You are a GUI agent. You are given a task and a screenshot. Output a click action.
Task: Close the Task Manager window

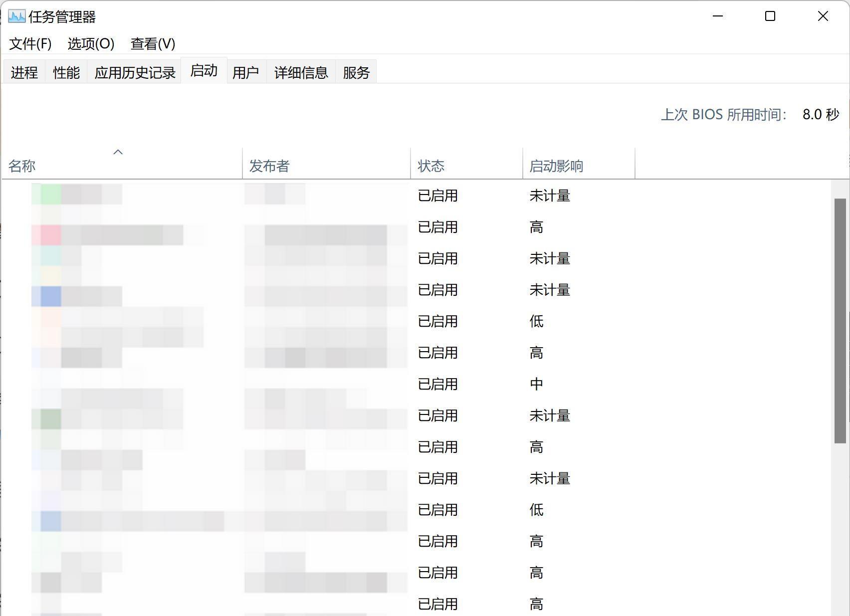pos(823,16)
